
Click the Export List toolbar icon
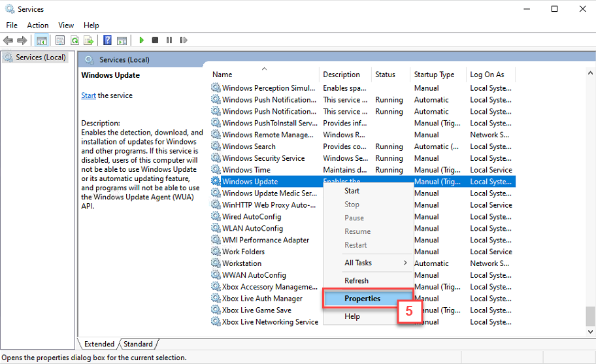[89, 41]
